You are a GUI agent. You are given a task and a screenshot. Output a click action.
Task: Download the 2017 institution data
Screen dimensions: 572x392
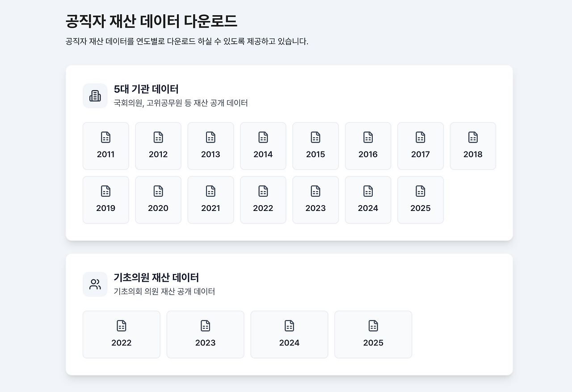click(420, 146)
